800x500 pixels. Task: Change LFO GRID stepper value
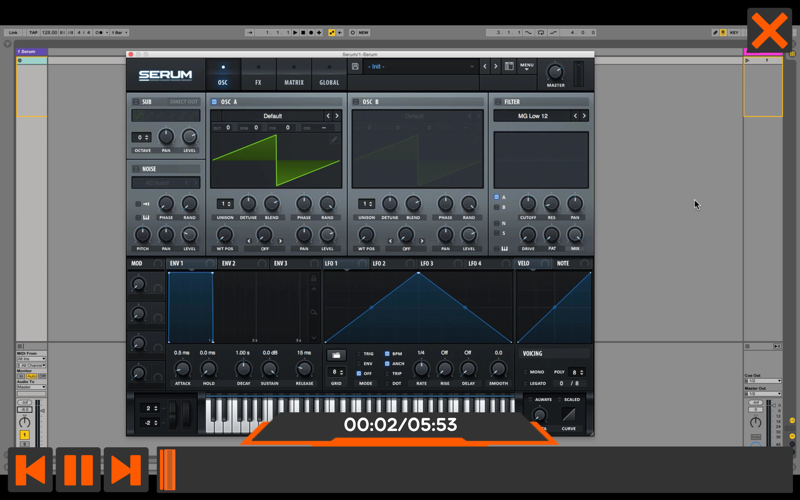tap(336, 372)
